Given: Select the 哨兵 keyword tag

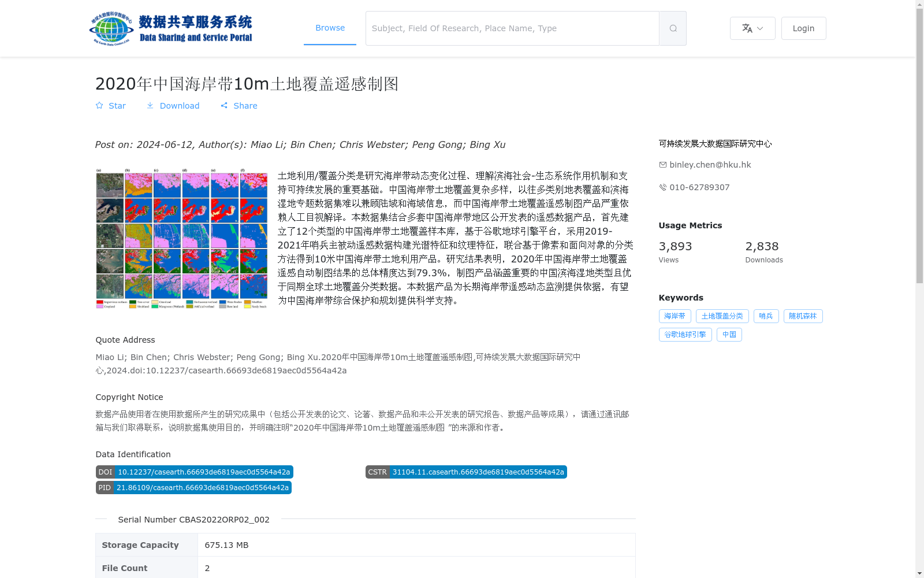Looking at the screenshot, I should pyautogui.click(x=766, y=316).
